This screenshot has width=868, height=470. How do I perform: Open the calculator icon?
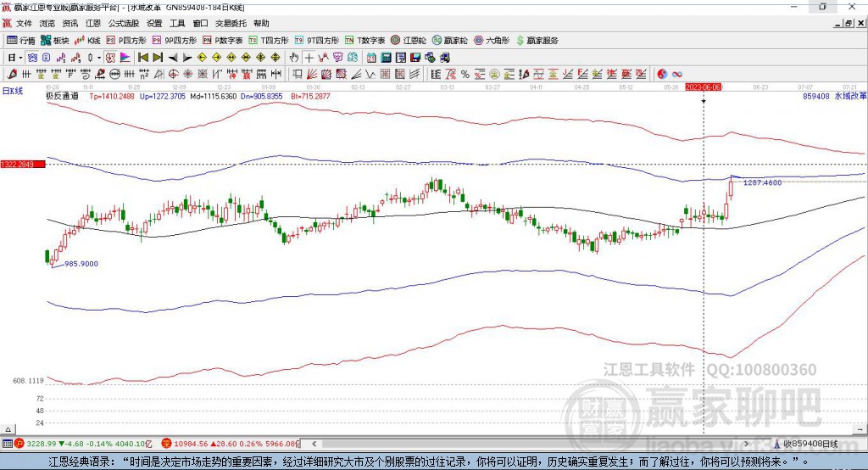(386, 58)
